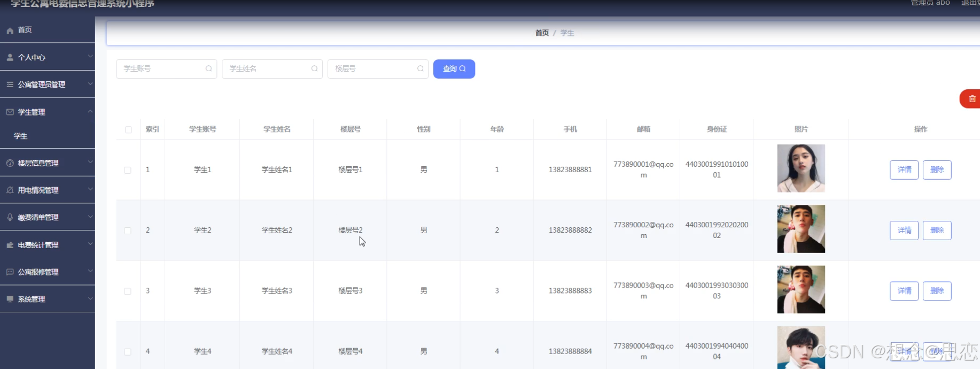
Task: Click phone number 13823888882
Action: [570, 230]
